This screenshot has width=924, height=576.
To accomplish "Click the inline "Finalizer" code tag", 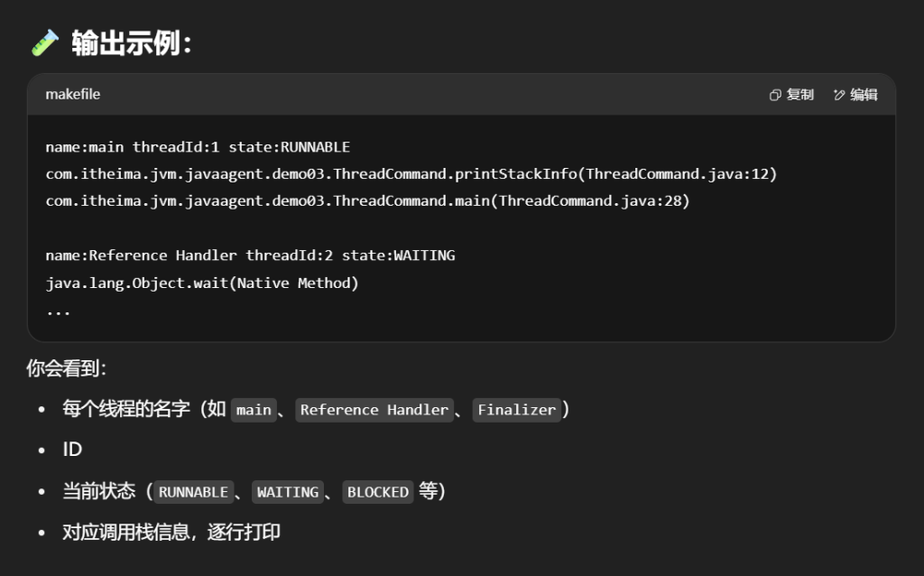I will click(x=517, y=410).
